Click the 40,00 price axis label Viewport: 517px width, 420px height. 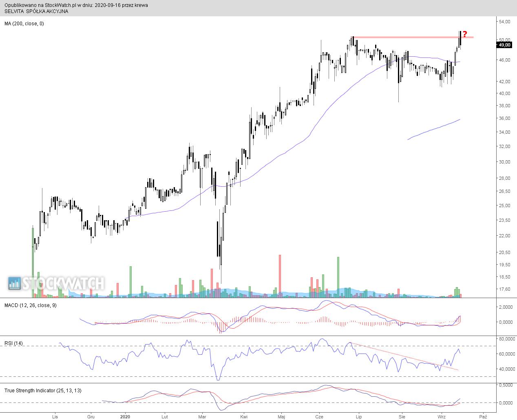505,93
